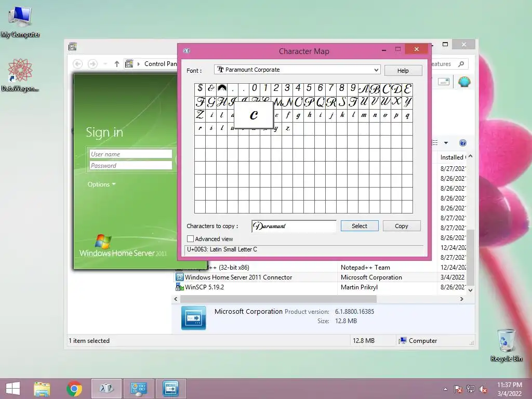Open the clock showing 11:37 PM
This screenshot has height=399, width=532.
pos(509,389)
